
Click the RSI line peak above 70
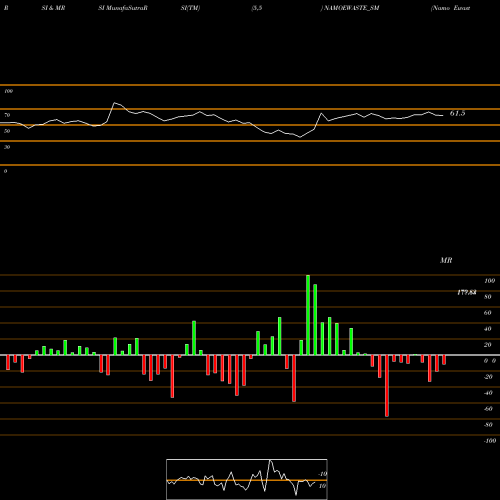(x=114, y=103)
